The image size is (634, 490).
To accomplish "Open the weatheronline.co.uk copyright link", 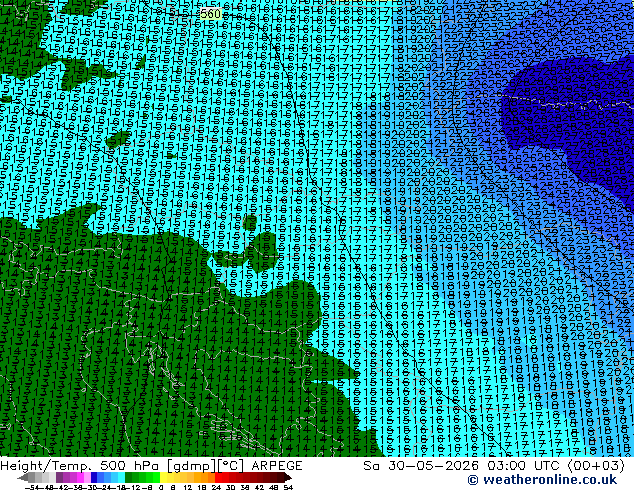I will [x=542, y=480].
